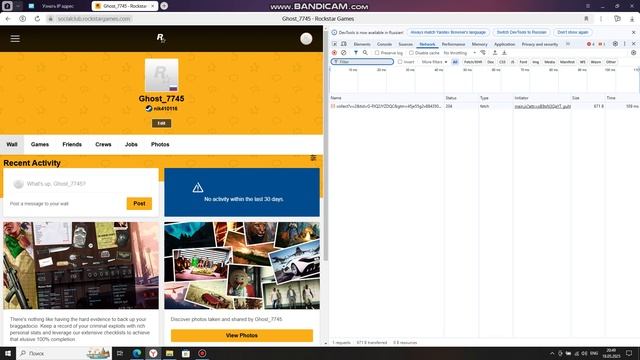Open the Windows Start menu
The height and width of the screenshot is (360, 640).
[x=8, y=353]
